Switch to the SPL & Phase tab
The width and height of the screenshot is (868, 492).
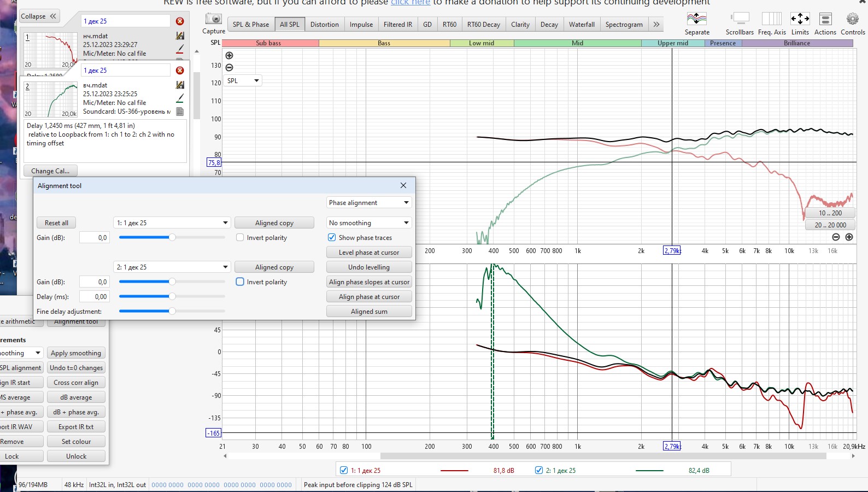click(x=251, y=24)
